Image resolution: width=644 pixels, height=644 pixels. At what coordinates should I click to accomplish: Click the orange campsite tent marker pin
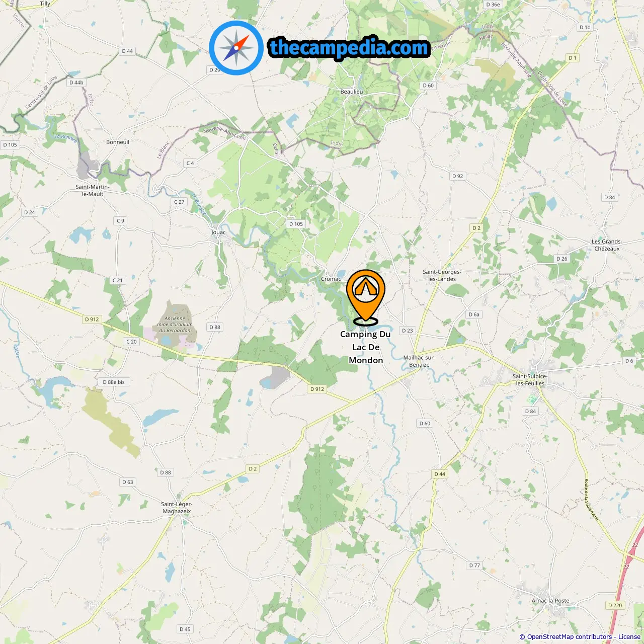click(366, 297)
